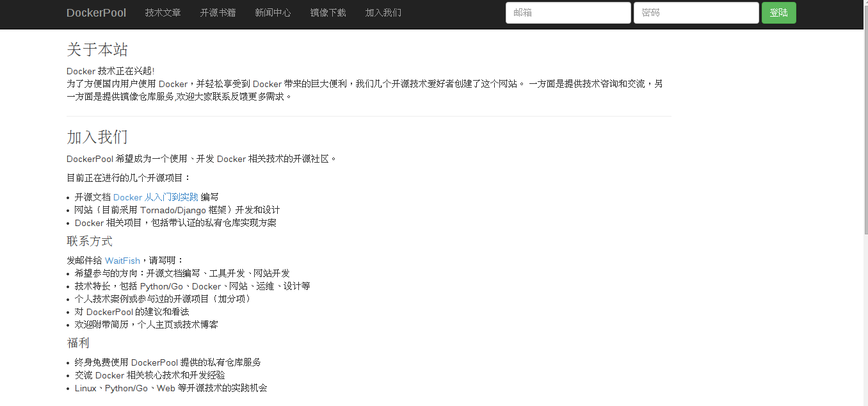Open the WaitFish email link
868x406 pixels.
click(122, 261)
